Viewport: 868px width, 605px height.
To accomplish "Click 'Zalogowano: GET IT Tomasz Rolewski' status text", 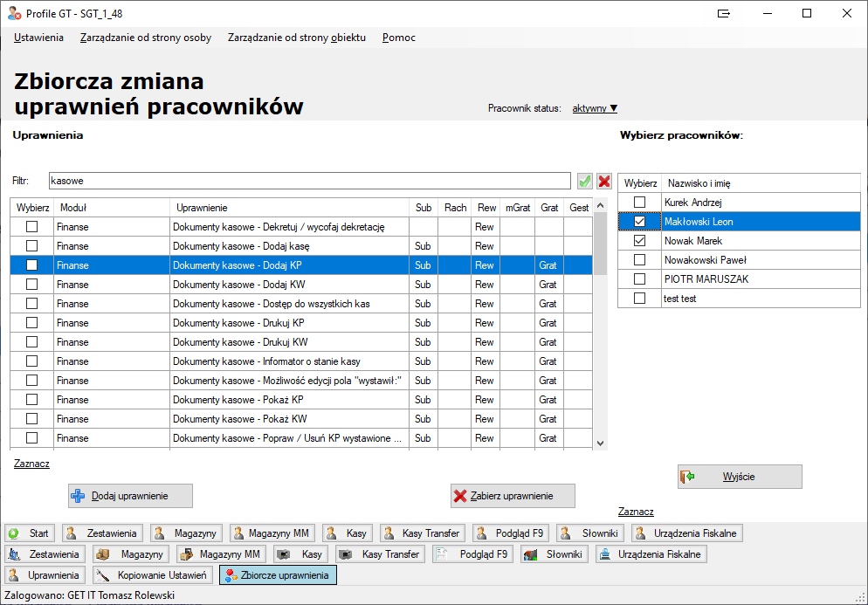I will coord(90,595).
